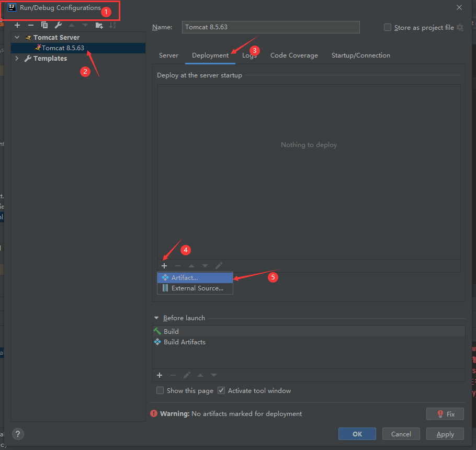The image size is (476, 450).
Task: Open the Logs tab
Action: pos(249,55)
